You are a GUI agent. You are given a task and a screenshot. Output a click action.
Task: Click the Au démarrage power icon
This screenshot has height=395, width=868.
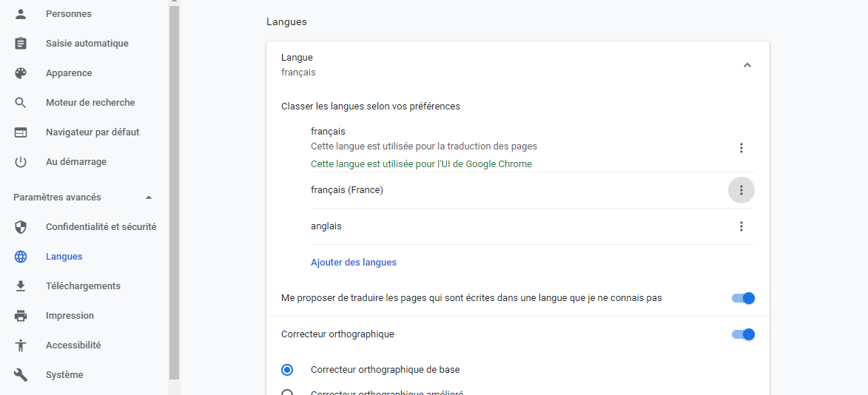tap(21, 162)
